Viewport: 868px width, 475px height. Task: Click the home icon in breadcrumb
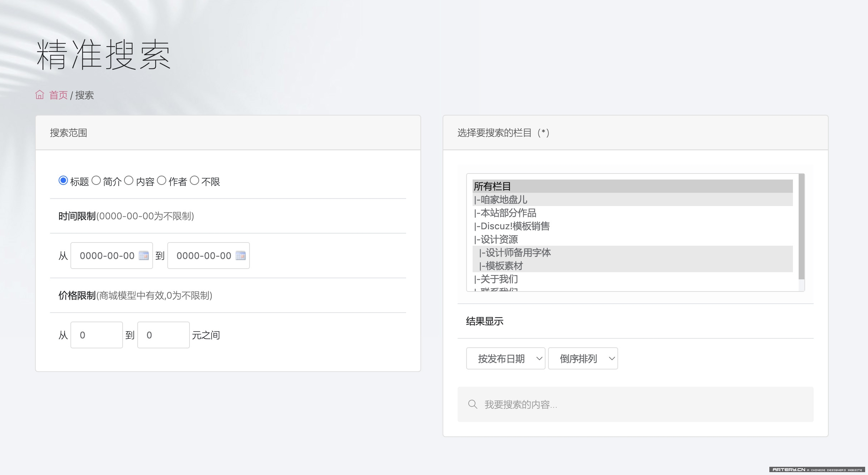click(x=40, y=95)
